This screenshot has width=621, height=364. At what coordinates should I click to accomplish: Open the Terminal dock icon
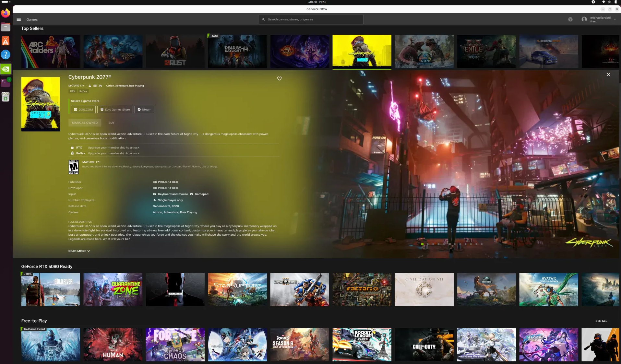[x=6, y=82]
